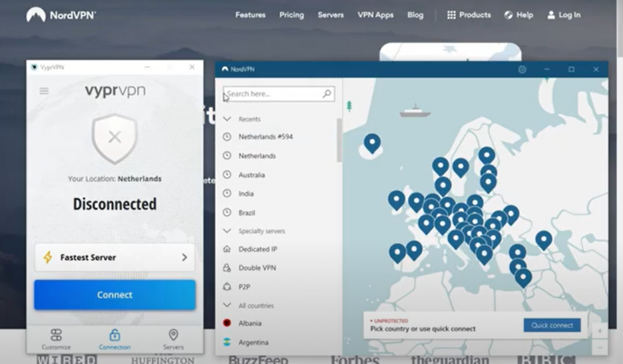Open NordVPN app settings gear
The height and width of the screenshot is (364, 623).
pyautogui.click(x=522, y=69)
